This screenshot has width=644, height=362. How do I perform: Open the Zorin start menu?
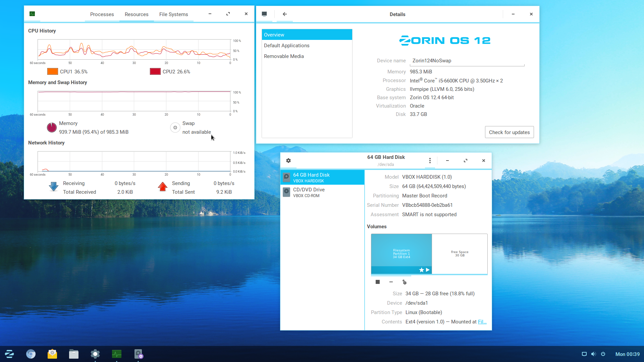pyautogui.click(x=9, y=354)
